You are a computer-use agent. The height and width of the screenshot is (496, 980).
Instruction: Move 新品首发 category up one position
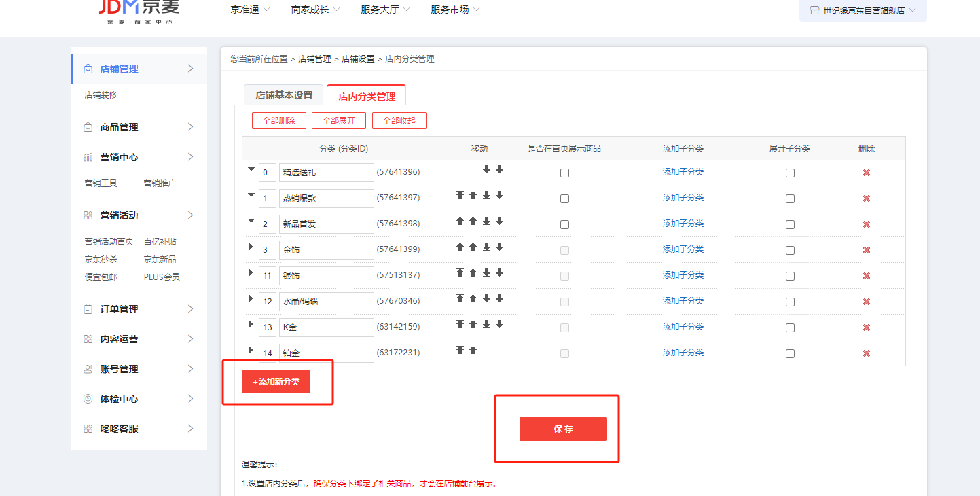[x=473, y=221]
